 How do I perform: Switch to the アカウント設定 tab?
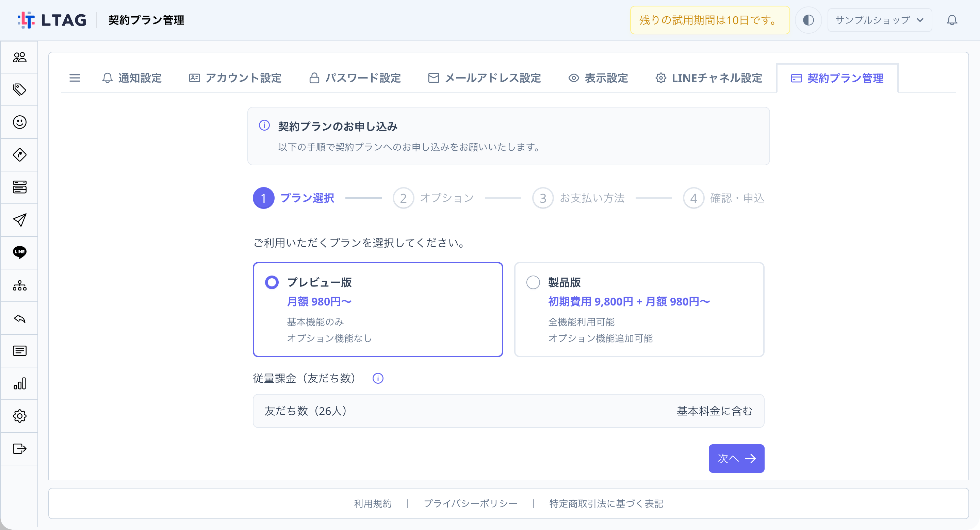tap(235, 78)
